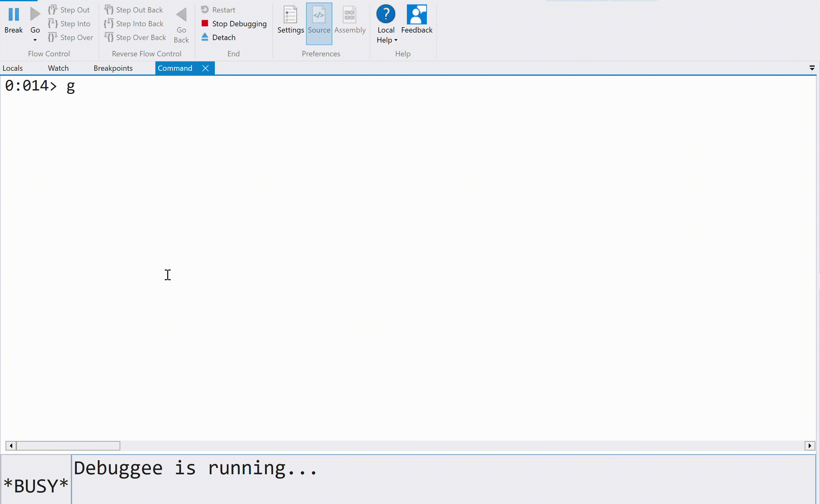Expand the Local Help dropdown
820x504 pixels.
pos(396,40)
